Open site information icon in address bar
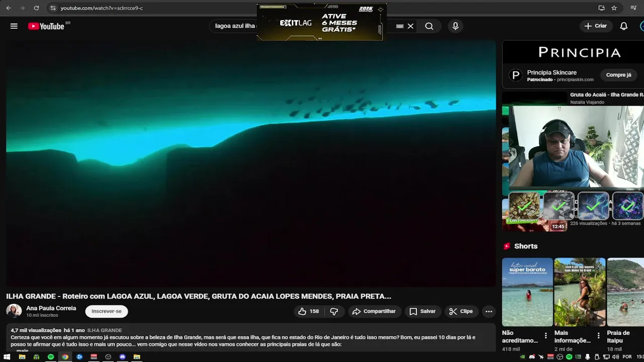This screenshot has width=644, height=362. (x=53, y=8)
